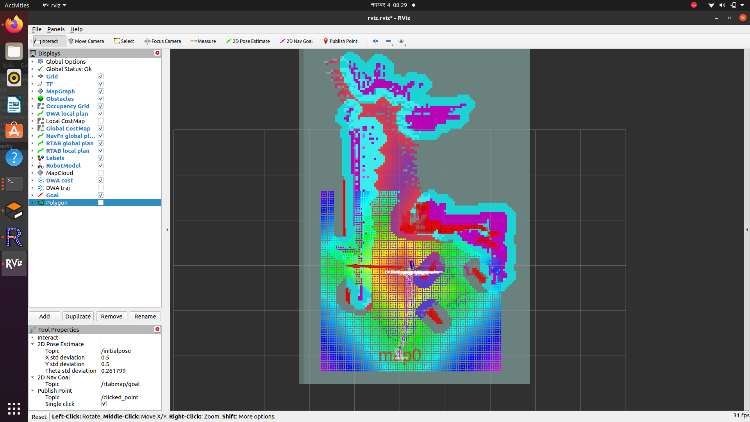Click the Add display button
This screenshot has width=750, height=422.
[44, 316]
